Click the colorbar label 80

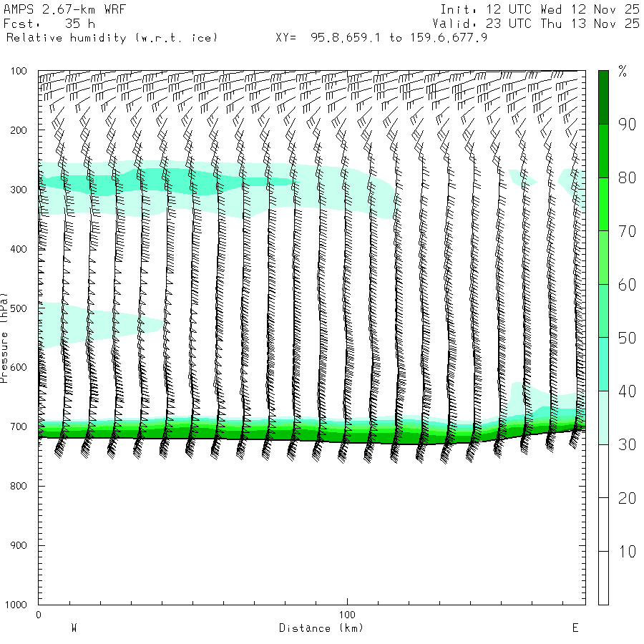[x=627, y=178]
